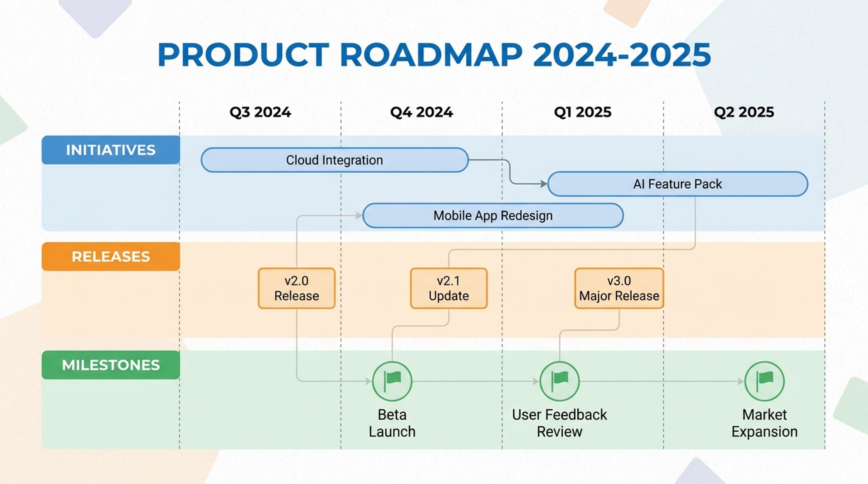Select the AI Feature Pack initiative bar
This screenshot has width=868, height=484.
click(678, 184)
